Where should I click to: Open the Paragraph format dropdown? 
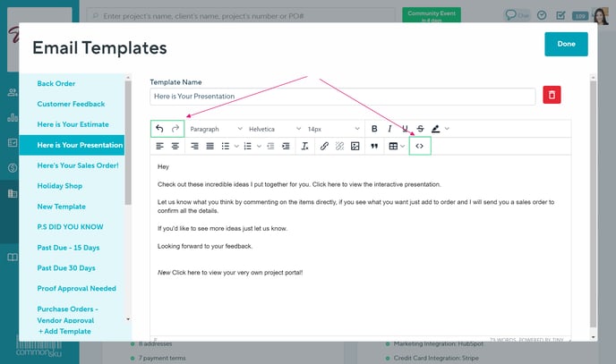click(216, 129)
